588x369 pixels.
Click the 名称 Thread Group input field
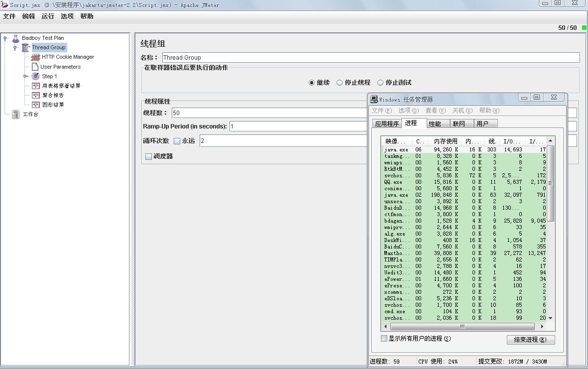coord(371,57)
